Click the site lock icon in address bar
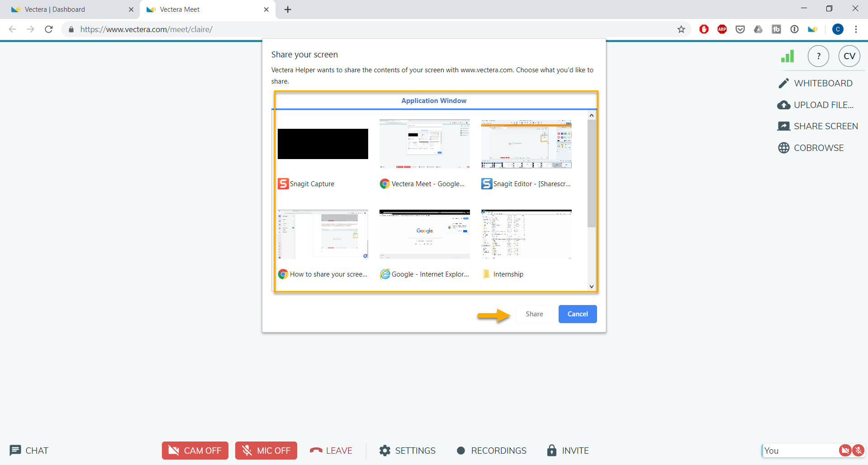 coord(71,29)
